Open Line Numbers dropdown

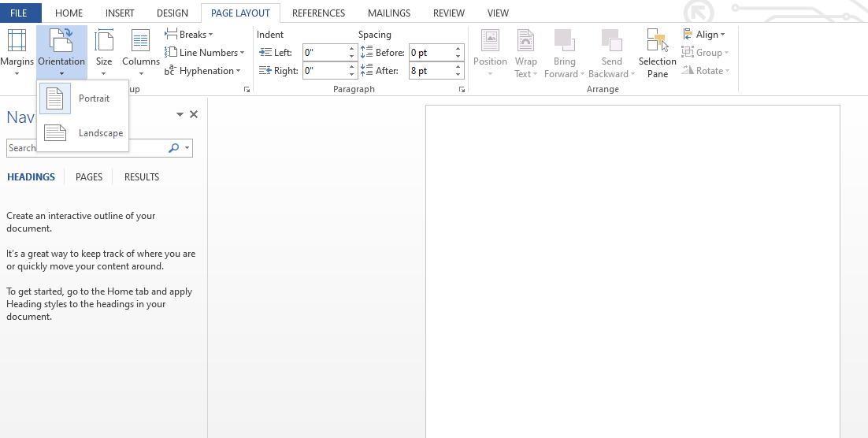pyautogui.click(x=204, y=53)
